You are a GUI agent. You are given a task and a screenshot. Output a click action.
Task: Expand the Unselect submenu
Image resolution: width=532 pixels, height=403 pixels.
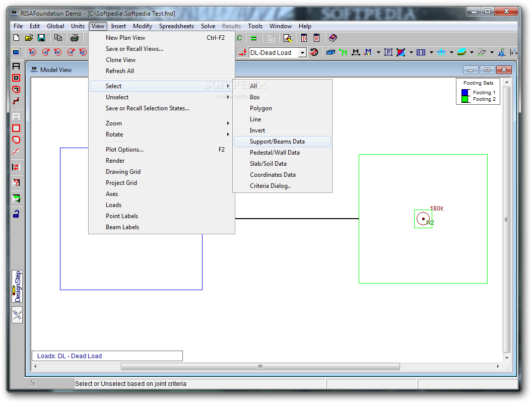point(162,97)
